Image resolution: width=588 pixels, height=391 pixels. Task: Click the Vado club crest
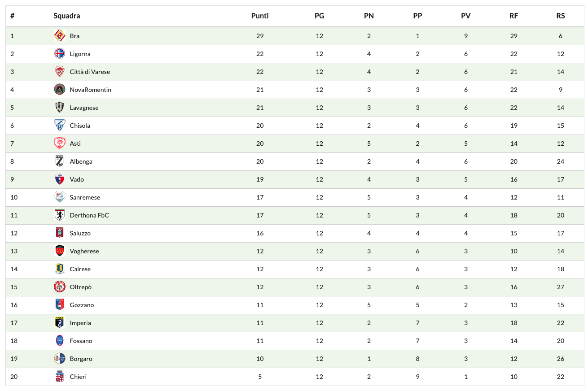pyautogui.click(x=60, y=179)
